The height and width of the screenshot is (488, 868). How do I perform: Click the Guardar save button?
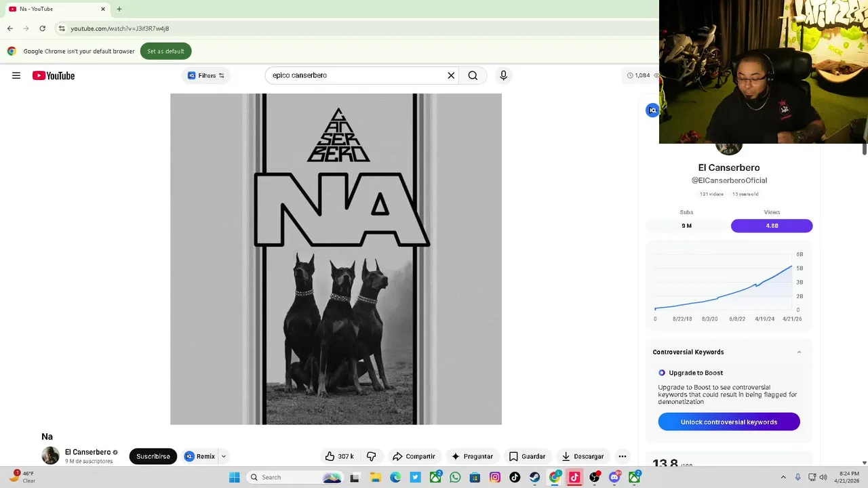click(527, 456)
